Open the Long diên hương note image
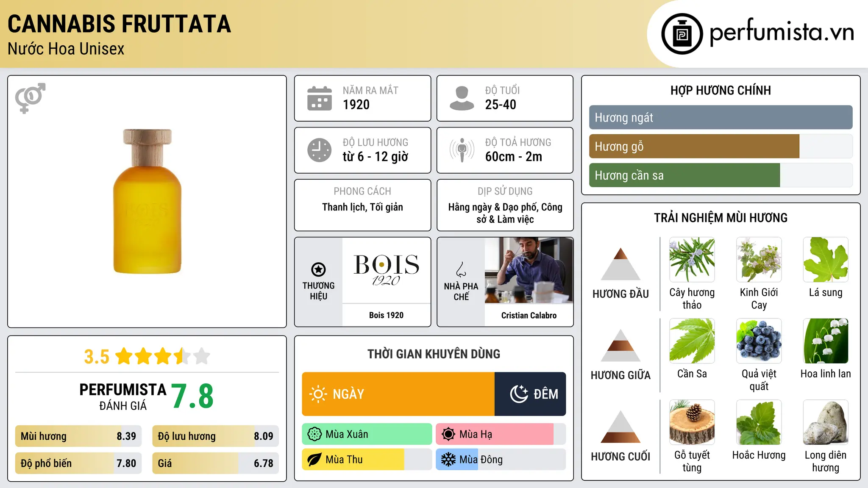The height and width of the screenshot is (488, 868). (826, 422)
